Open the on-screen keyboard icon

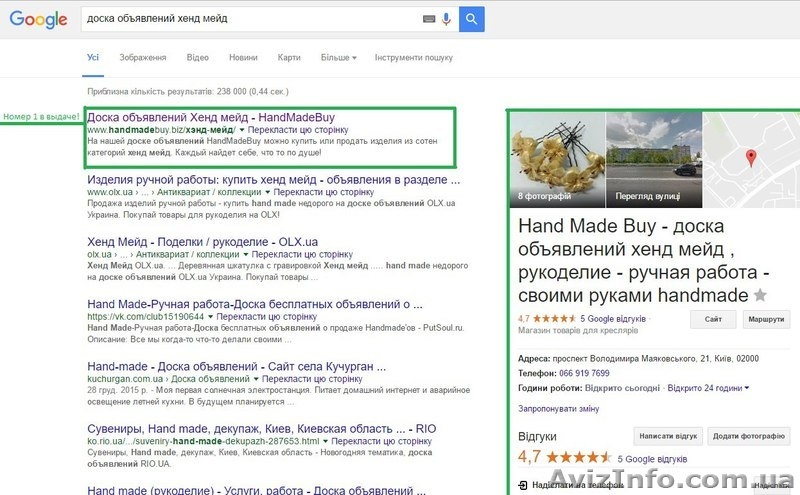pos(429,19)
